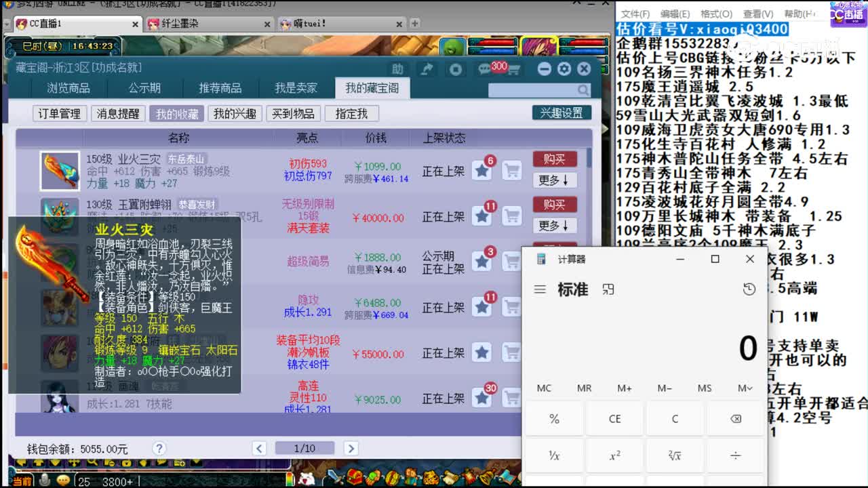
Task: Go to previous page arrow
Action: click(259, 448)
